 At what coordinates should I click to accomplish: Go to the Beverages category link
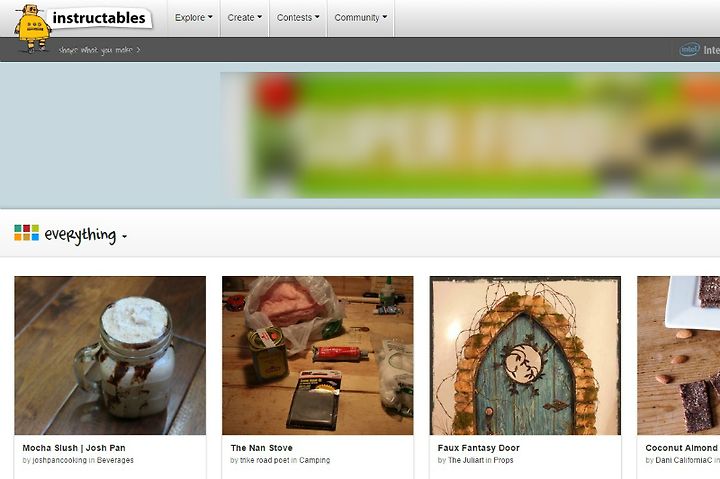115,460
